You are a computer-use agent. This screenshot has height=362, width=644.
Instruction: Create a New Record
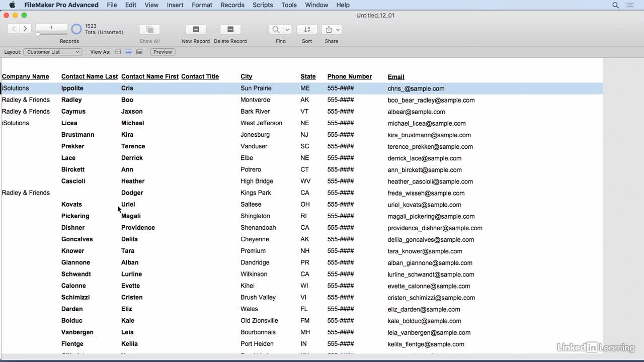196,29
